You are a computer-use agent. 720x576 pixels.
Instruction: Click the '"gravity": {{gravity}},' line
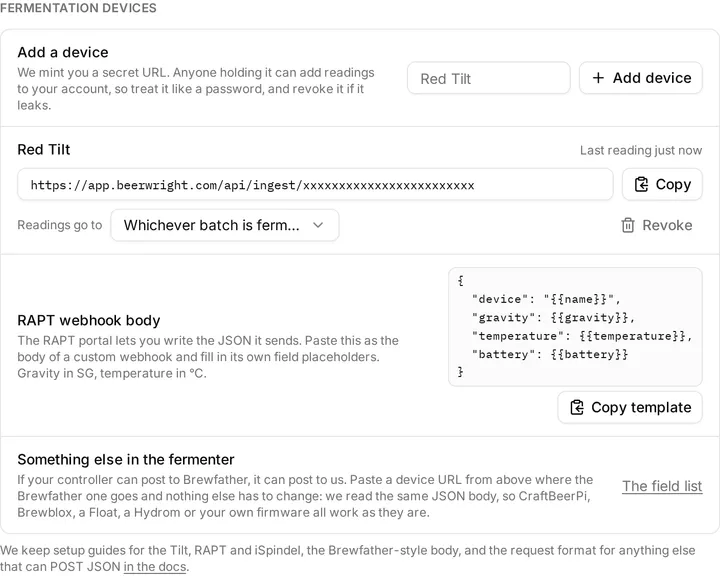553,317
